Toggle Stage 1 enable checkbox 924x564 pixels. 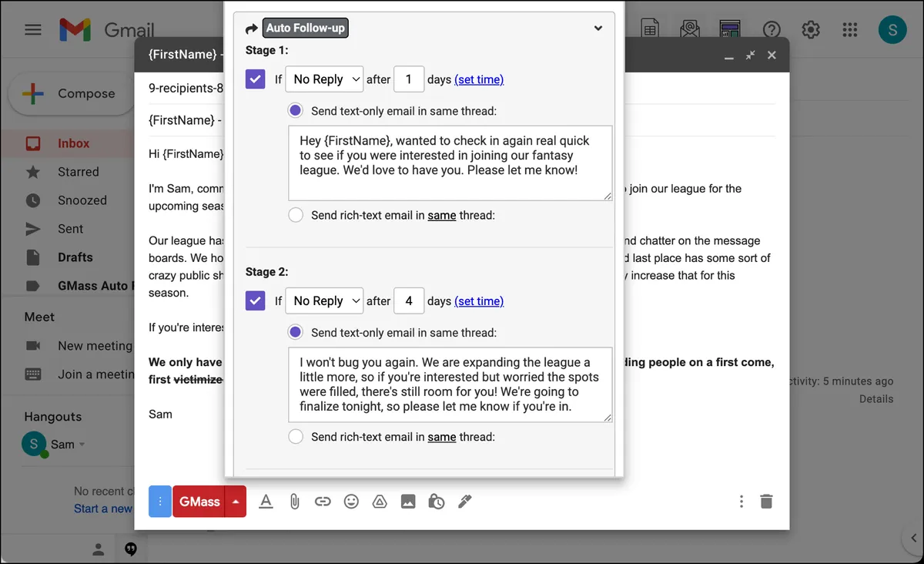[x=256, y=79]
